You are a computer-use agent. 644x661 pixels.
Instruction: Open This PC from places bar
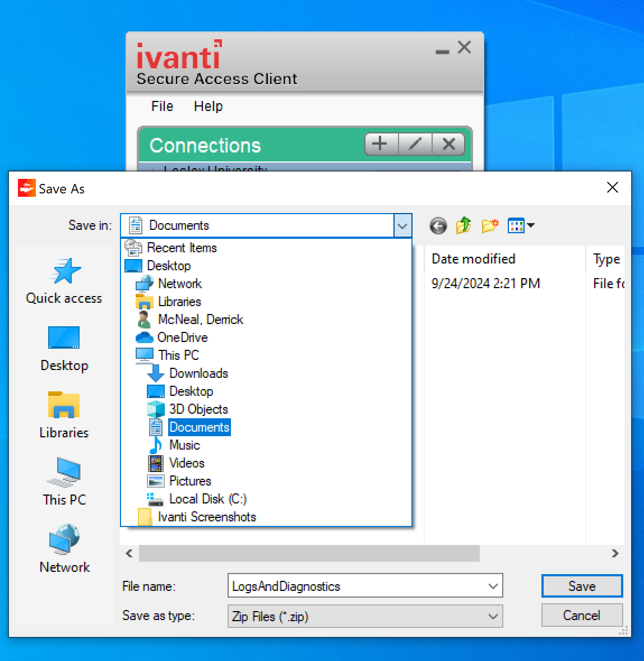pos(64,482)
